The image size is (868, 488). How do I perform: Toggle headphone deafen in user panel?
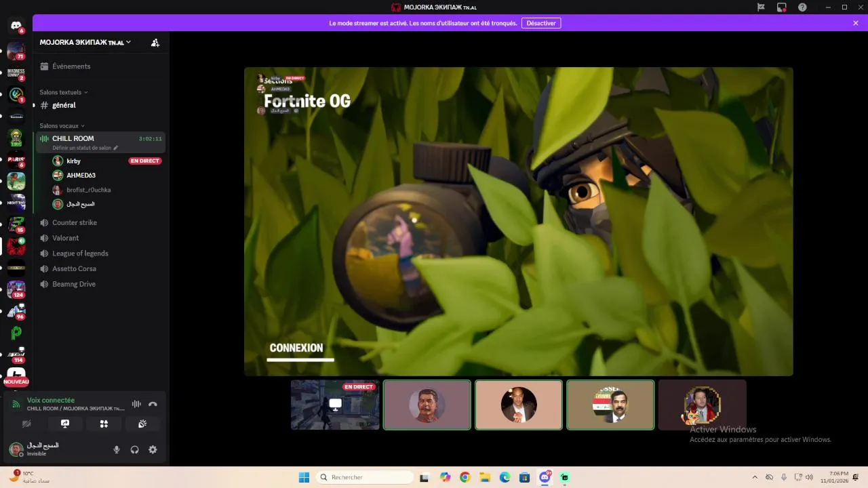click(x=134, y=449)
